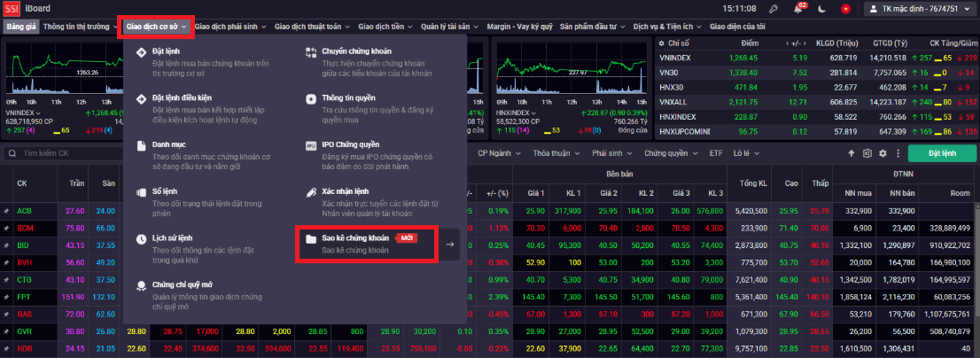The image size is (980, 358).
Task: Pin the GVR row
Action: pyautogui.click(x=6, y=331)
